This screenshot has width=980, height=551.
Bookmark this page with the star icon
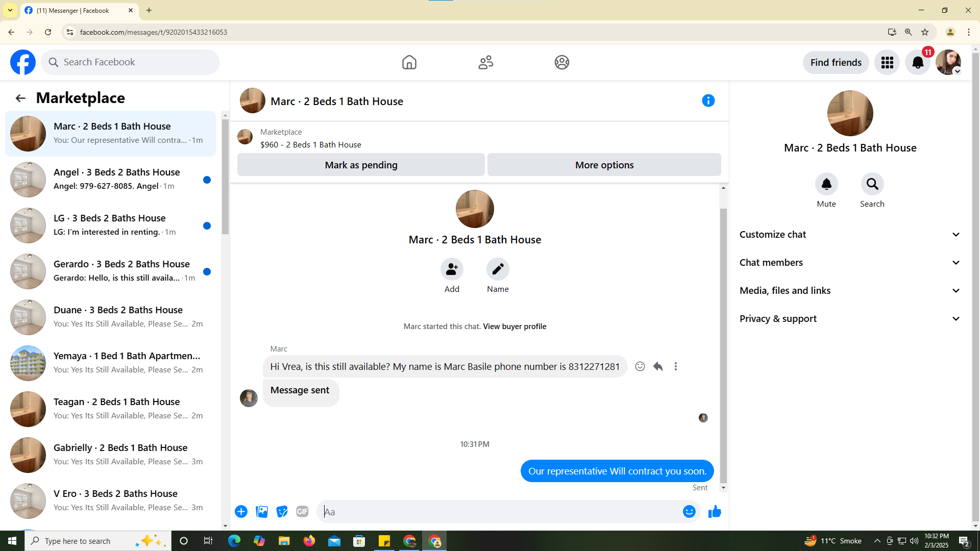click(924, 32)
